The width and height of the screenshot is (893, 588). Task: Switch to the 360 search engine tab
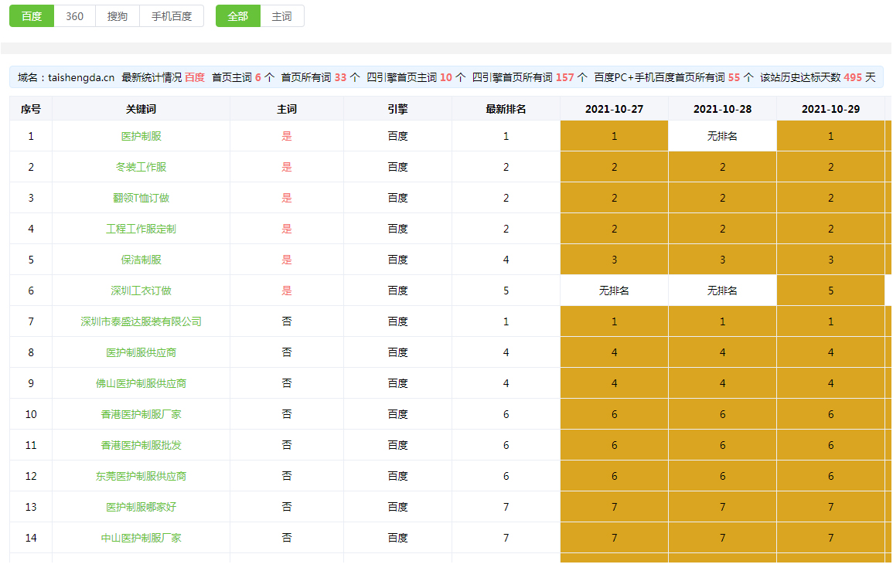[x=74, y=16]
